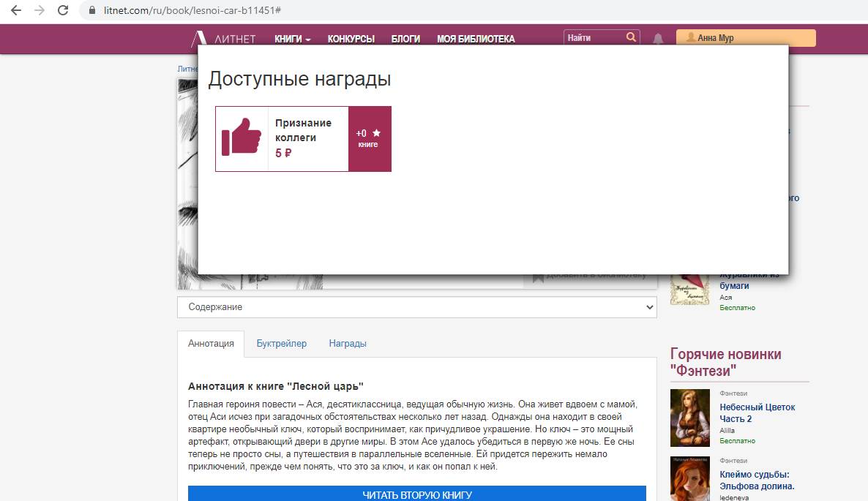Open the Содержание chapter dropdown
Image resolution: width=868 pixels, height=501 pixels.
click(416, 307)
